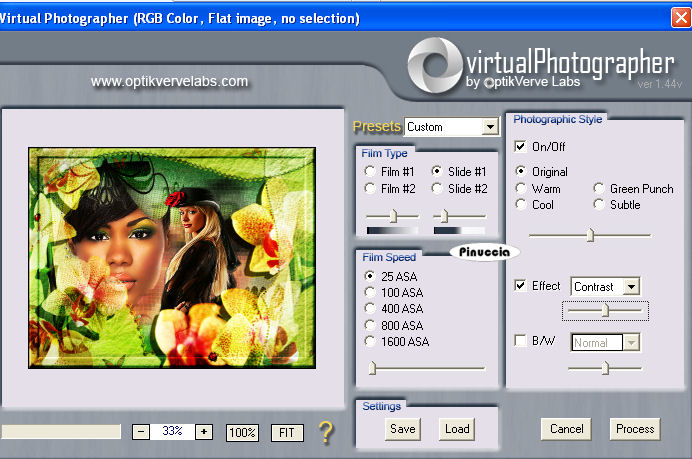Screen dimensions: 692x459
Task: Click the Film slider handle under Film #2
Action: click(x=393, y=216)
